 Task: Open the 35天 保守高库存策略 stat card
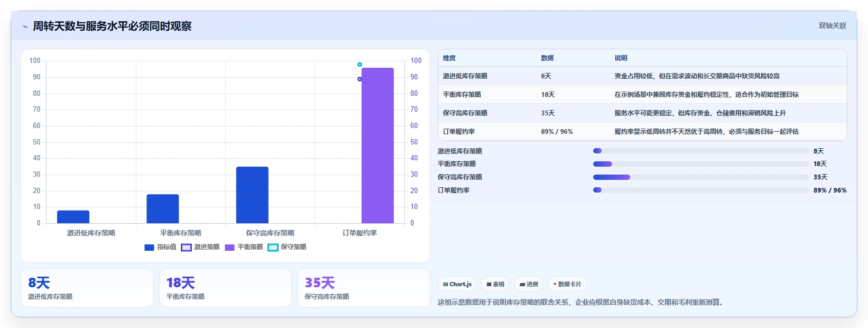[364, 288]
